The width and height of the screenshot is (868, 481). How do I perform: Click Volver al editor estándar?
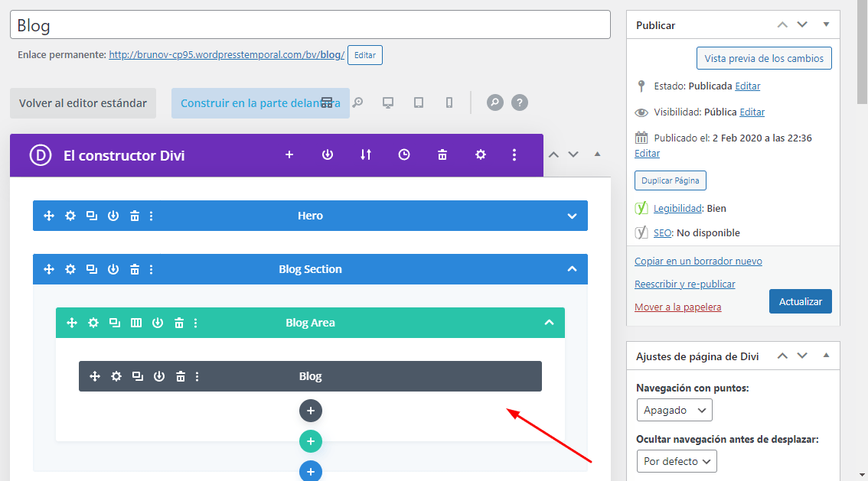[83, 103]
